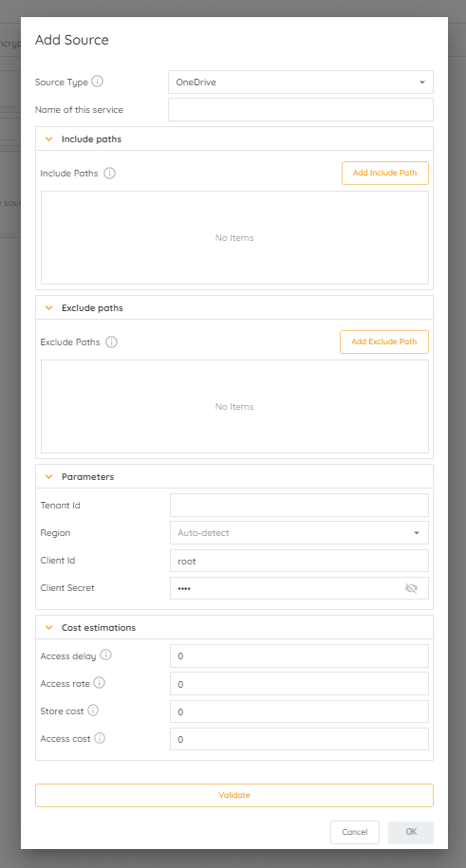Click the Validate button
Image resolution: width=466 pixels, height=868 pixels.
point(234,795)
